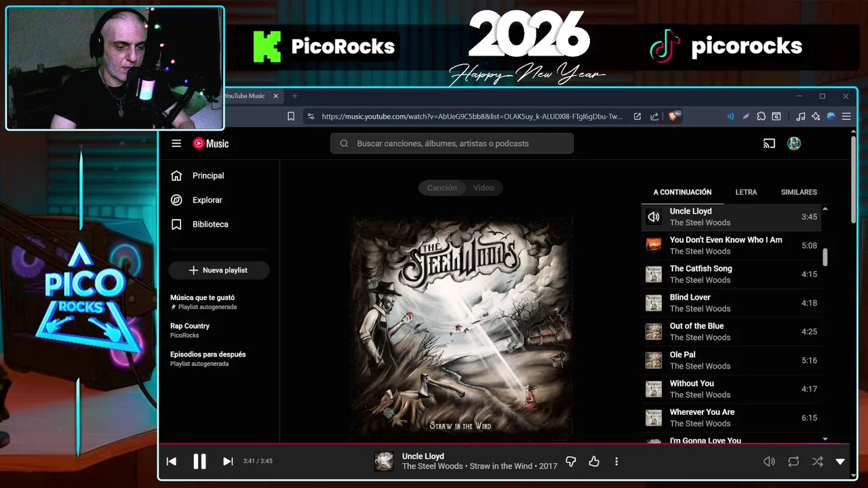Viewport: 868px width, 488px height.
Task: Open site settings icon beside URL
Action: click(x=311, y=117)
